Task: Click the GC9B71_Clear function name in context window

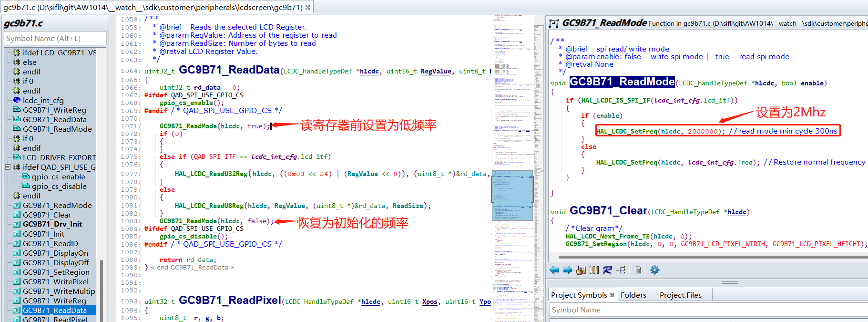Action: [608, 211]
